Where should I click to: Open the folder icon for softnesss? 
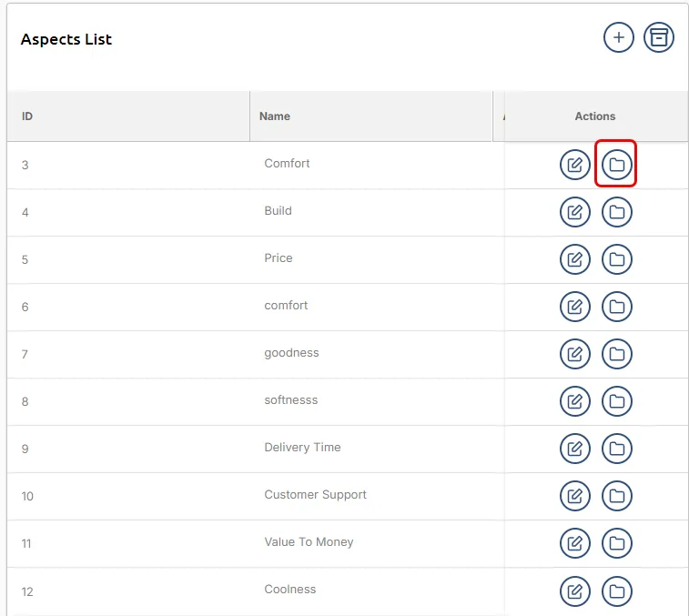click(616, 401)
